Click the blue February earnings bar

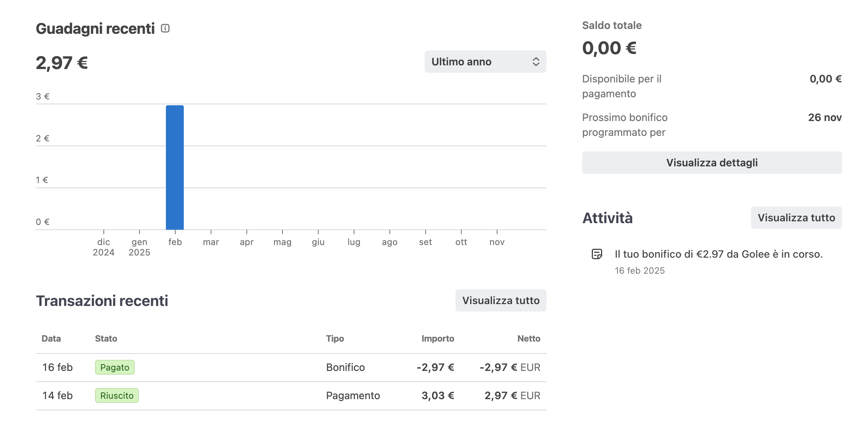175,167
